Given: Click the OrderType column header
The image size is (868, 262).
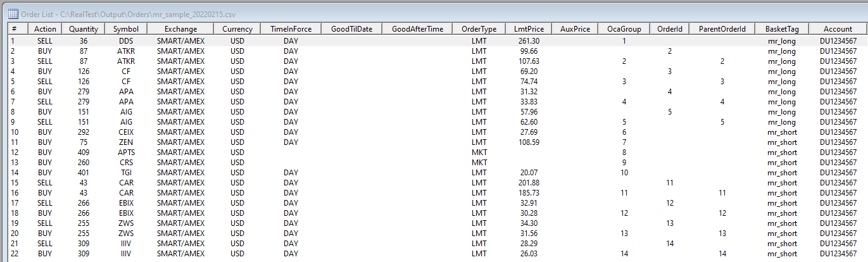Looking at the screenshot, I should 479,29.
